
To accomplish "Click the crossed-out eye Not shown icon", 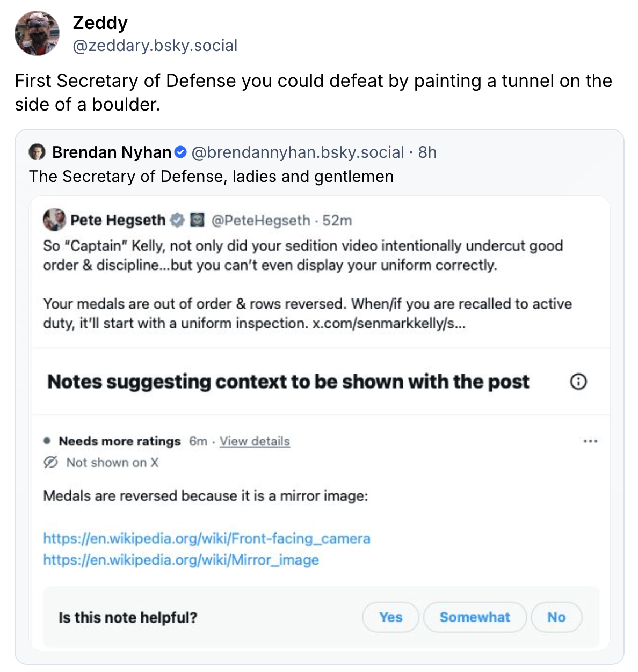I will 51,463.
